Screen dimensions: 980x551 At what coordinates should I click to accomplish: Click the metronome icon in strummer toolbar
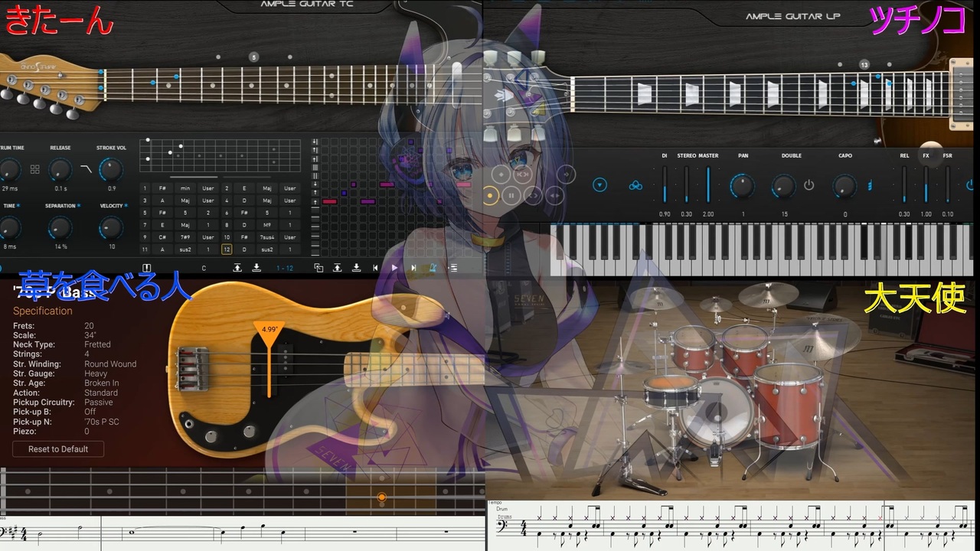[433, 268]
